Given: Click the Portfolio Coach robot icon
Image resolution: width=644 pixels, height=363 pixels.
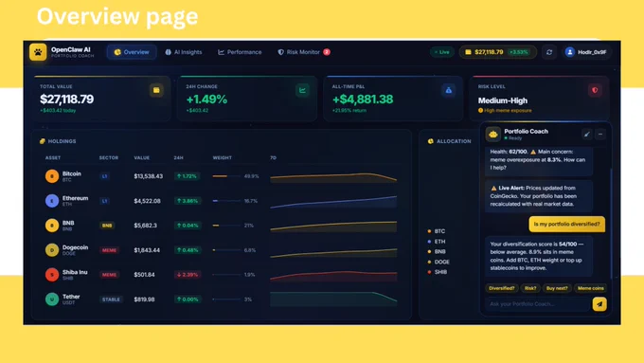Looking at the screenshot, I should 493,134.
